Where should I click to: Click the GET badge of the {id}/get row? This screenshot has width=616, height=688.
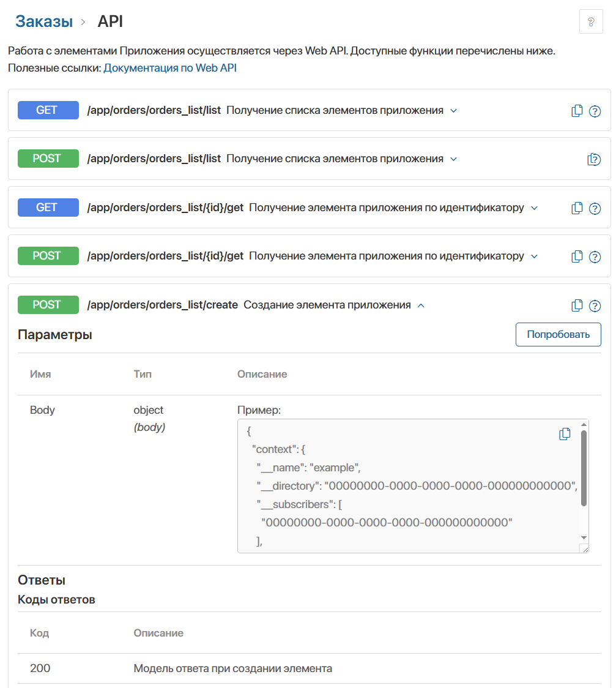48,208
